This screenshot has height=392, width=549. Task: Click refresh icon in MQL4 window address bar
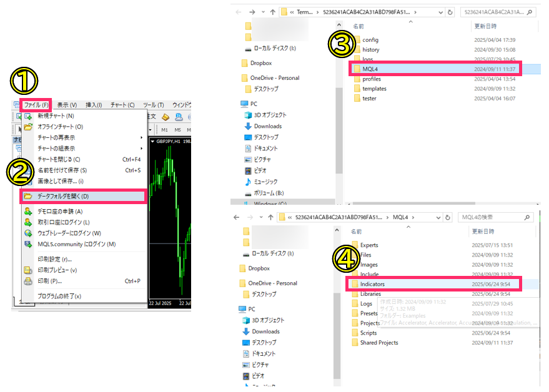click(447, 217)
